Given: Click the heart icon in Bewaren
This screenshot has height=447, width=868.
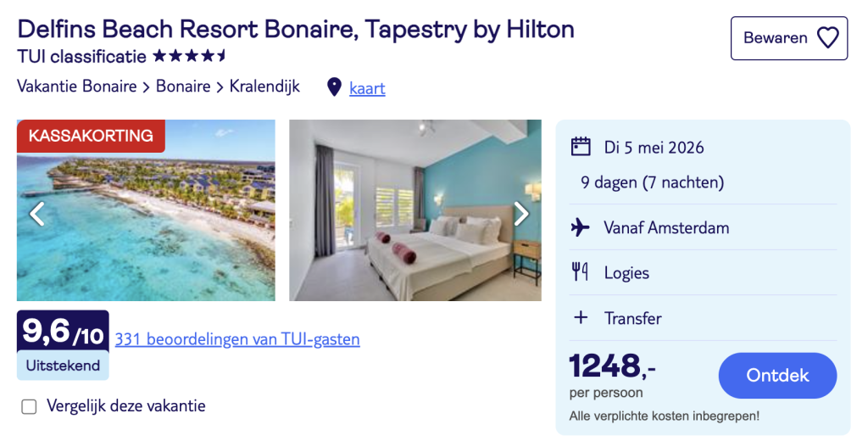Looking at the screenshot, I should [827, 38].
